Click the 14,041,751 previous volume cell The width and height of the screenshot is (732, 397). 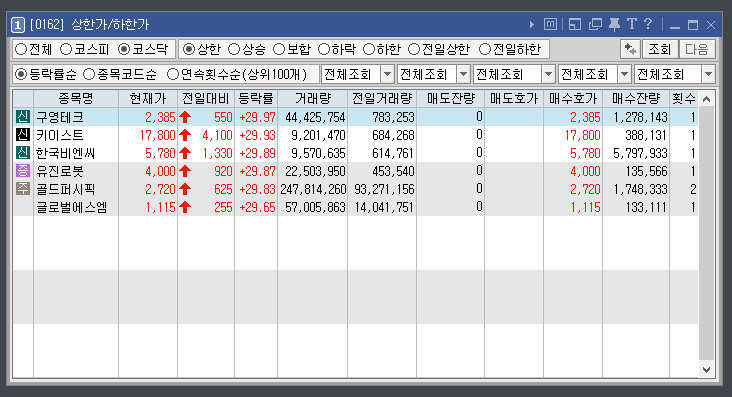pos(384,207)
